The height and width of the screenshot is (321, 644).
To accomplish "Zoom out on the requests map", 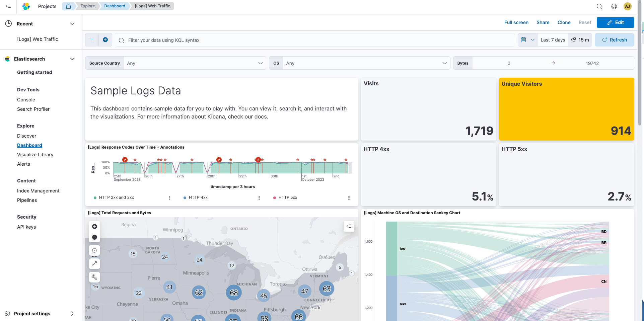I will point(94,237).
